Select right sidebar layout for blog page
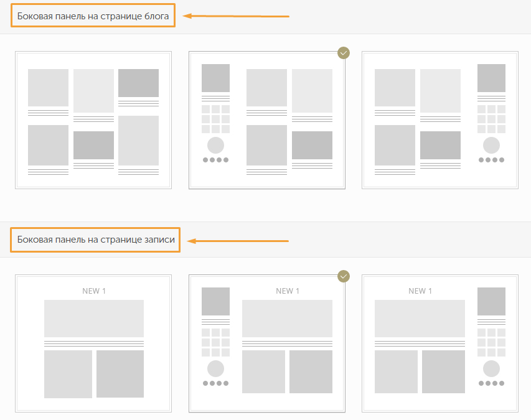The height and width of the screenshot is (420, 531). tap(440, 120)
